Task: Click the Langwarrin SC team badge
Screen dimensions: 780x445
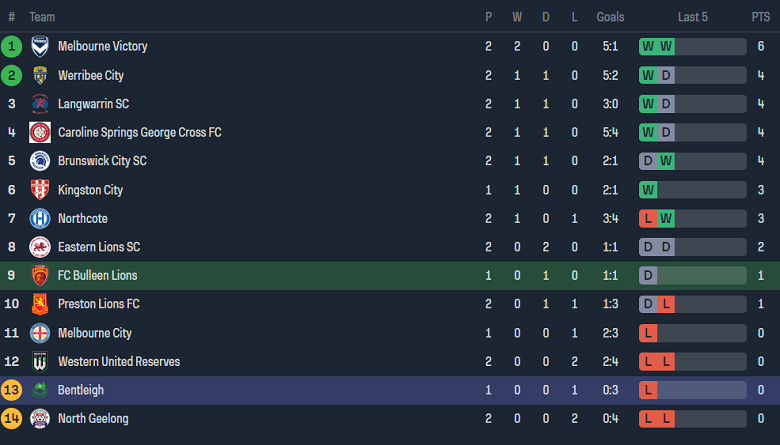Action: click(40, 104)
